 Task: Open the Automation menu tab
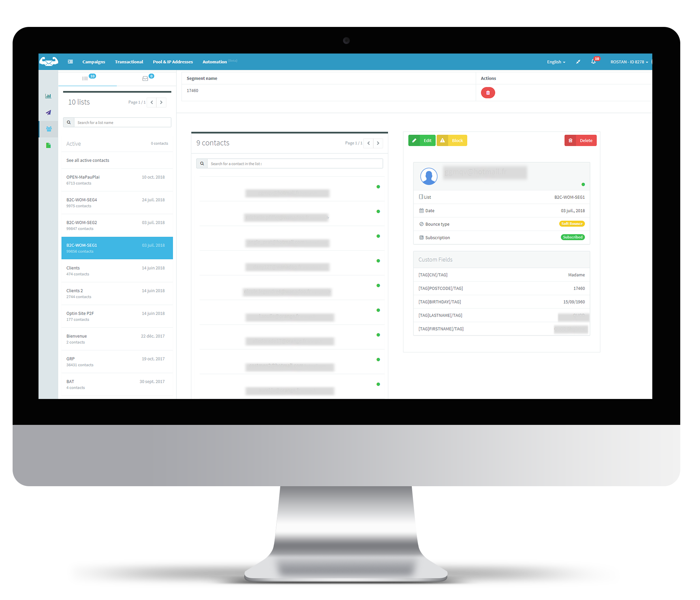pyautogui.click(x=216, y=61)
